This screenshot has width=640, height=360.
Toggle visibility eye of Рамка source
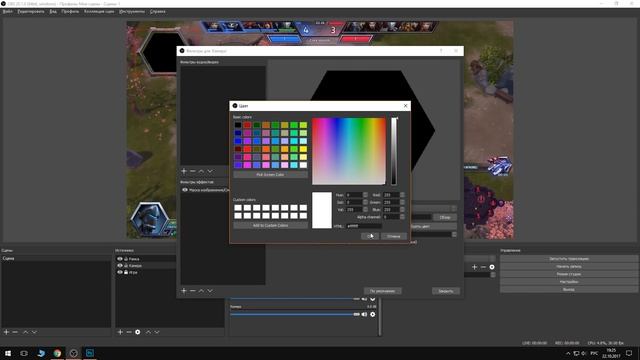tap(120, 259)
